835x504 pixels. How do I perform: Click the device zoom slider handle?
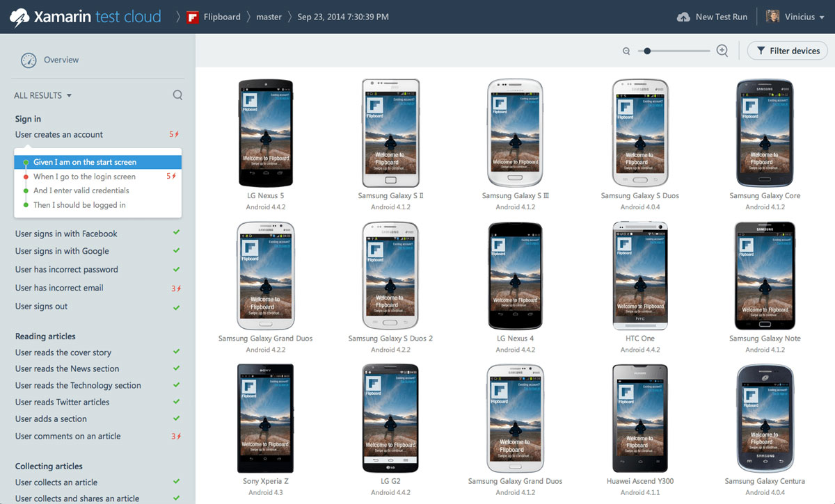click(648, 50)
